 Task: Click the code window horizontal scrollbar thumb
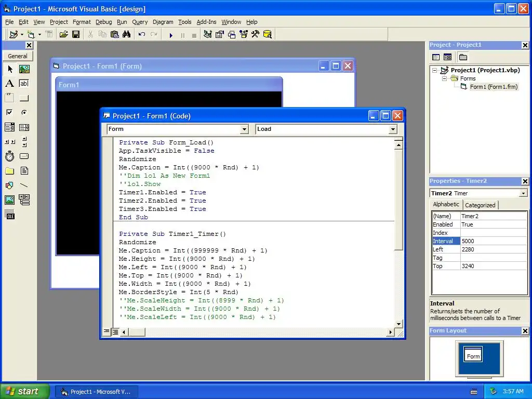[x=137, y=332]
